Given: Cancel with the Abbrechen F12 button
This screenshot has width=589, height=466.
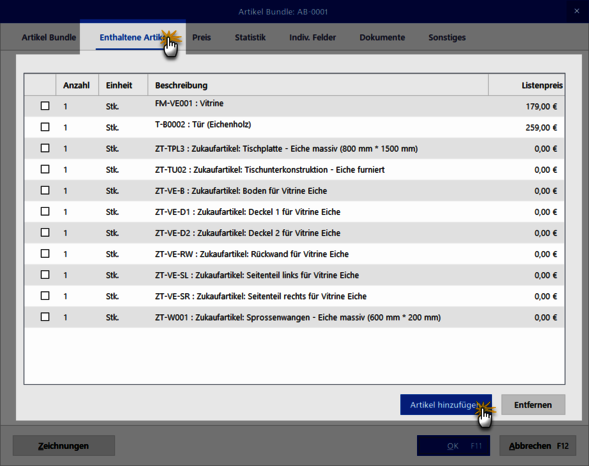Looking at the screenshot, I should coord(538,446).
